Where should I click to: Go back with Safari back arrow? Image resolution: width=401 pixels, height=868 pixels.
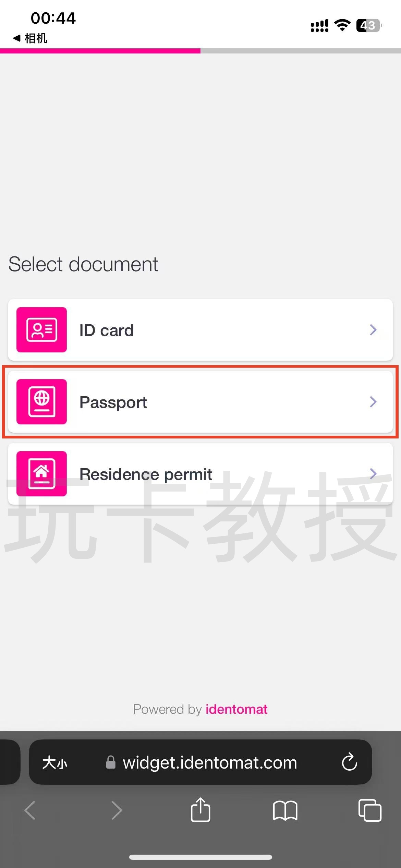[30, 810]
